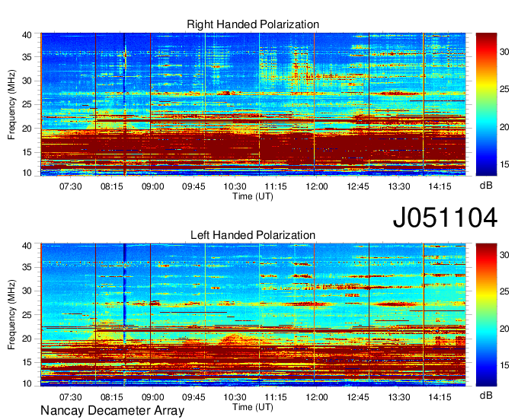Image resolution: width=518 pixels, height=420 pixels.
Task: Click the 30 dB value on the top color bar
Action: coord(504,52)
